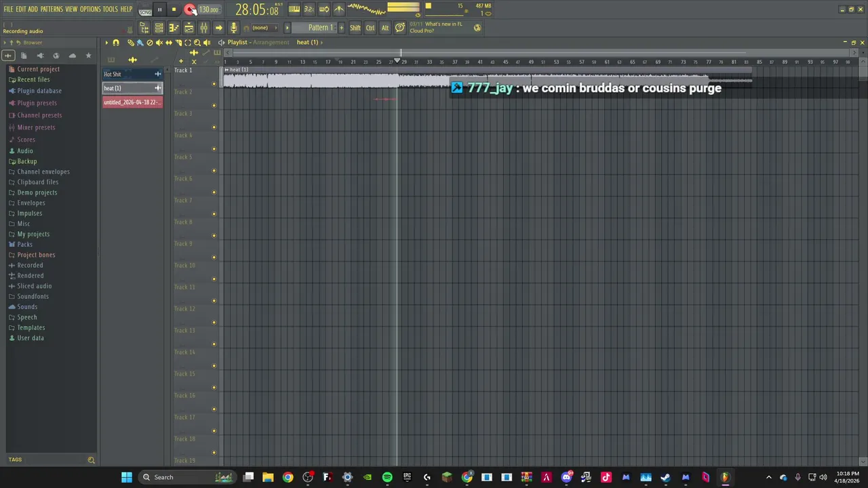The width and height of the screenshot is (868, 488).
Task: Click the tempo 130.000 field
Action: tap(209, 9)
